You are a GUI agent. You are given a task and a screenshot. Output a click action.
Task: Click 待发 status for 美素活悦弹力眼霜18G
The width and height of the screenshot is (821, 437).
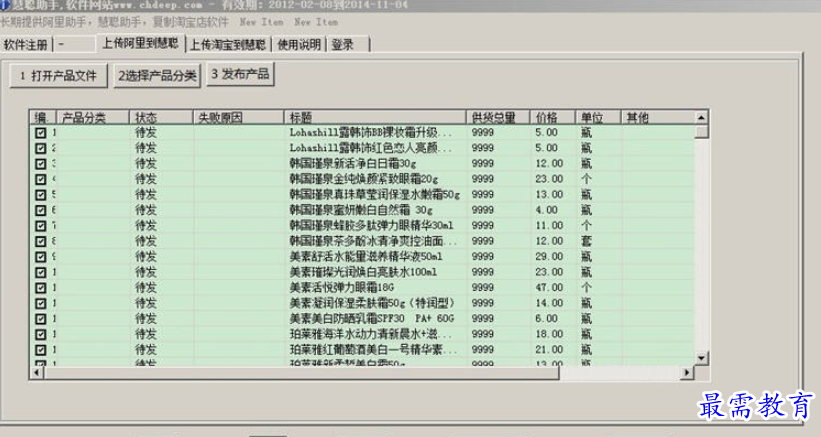click(x=146, y=288)
